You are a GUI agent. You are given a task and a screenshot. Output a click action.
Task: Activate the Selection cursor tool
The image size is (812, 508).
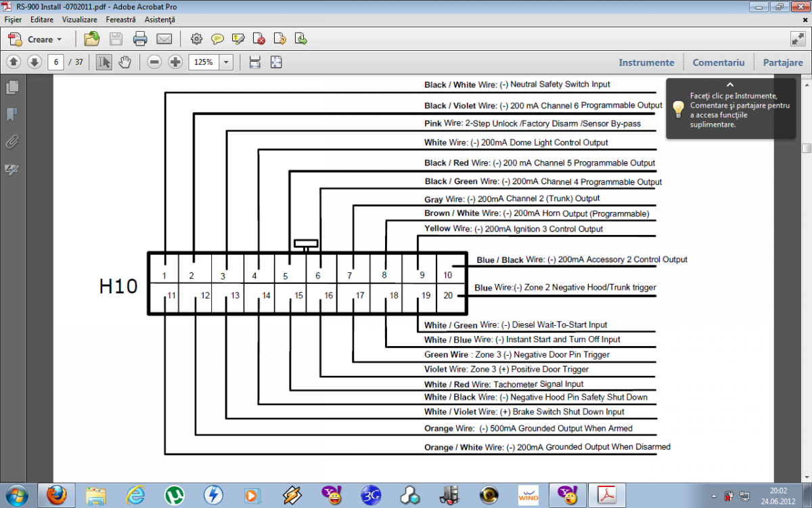[104, 62]
